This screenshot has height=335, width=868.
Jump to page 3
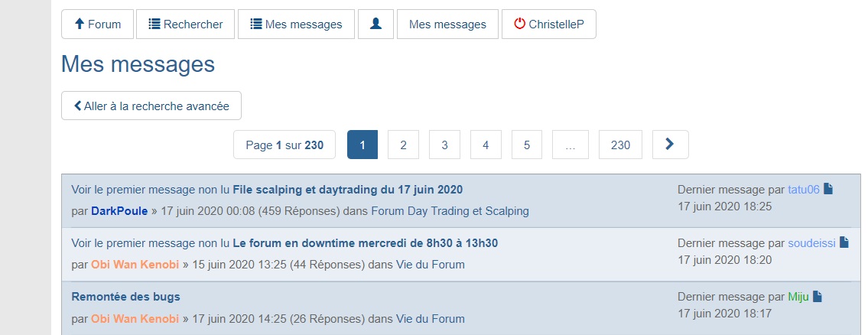(444, 145)
